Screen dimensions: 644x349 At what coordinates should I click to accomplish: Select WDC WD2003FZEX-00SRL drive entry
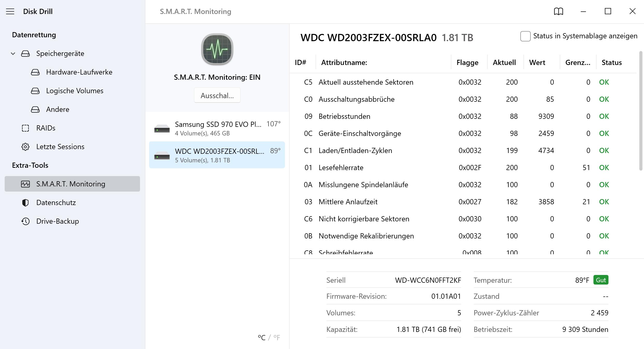click(x=217, y=155)
